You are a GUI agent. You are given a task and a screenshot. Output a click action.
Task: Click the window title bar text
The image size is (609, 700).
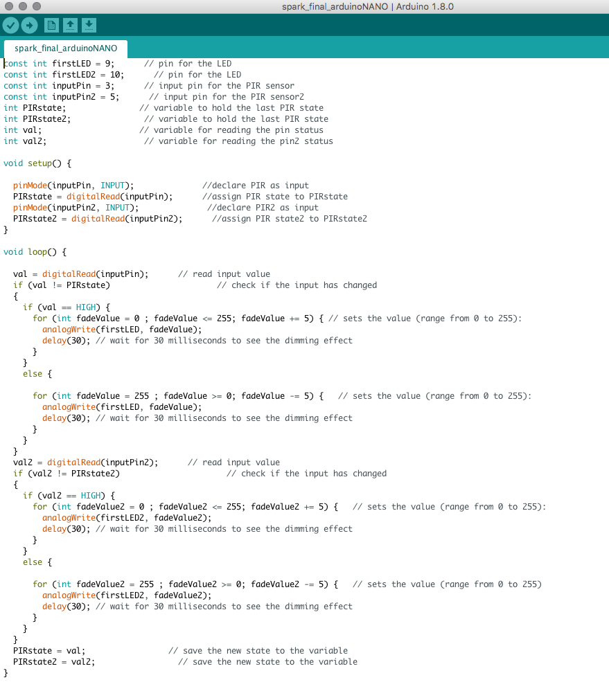point(368,7)
